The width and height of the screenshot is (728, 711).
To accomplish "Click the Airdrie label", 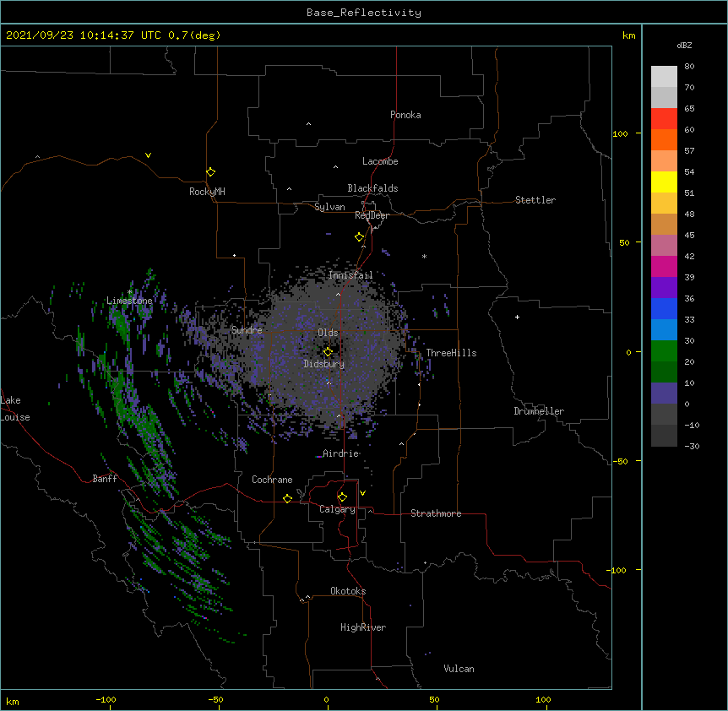I will (341, 453).
